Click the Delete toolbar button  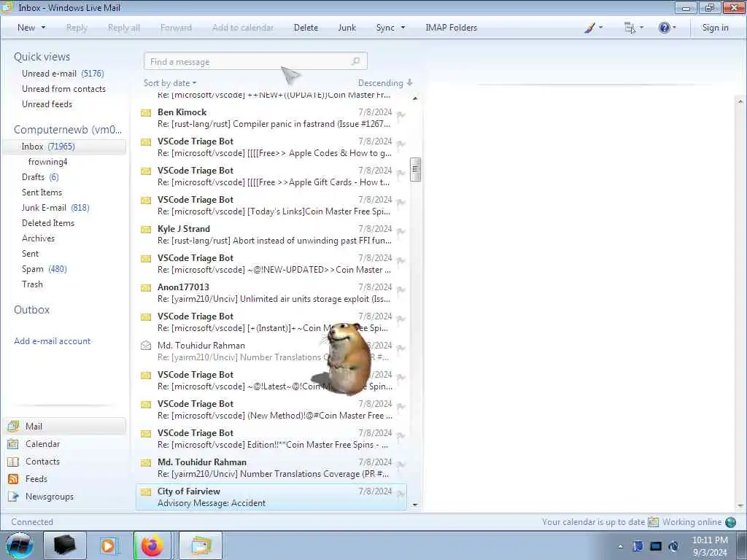tap(306, 28)
